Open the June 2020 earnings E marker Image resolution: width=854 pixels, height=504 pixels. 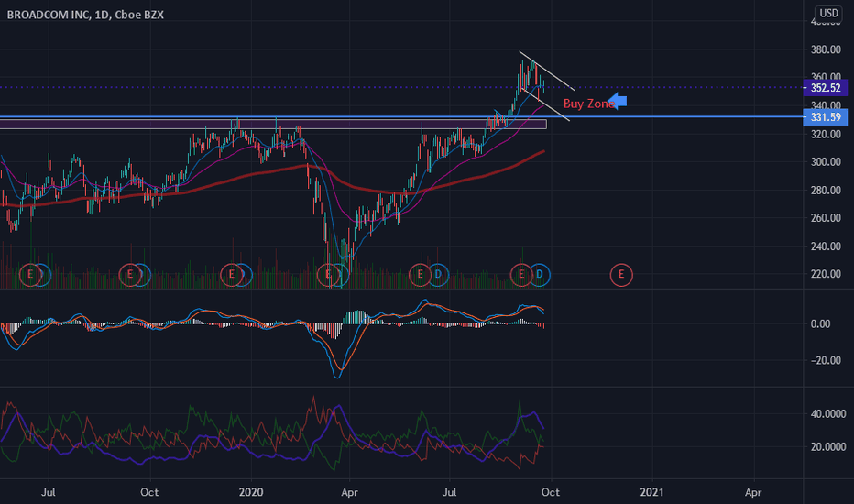tap(420, 275)
